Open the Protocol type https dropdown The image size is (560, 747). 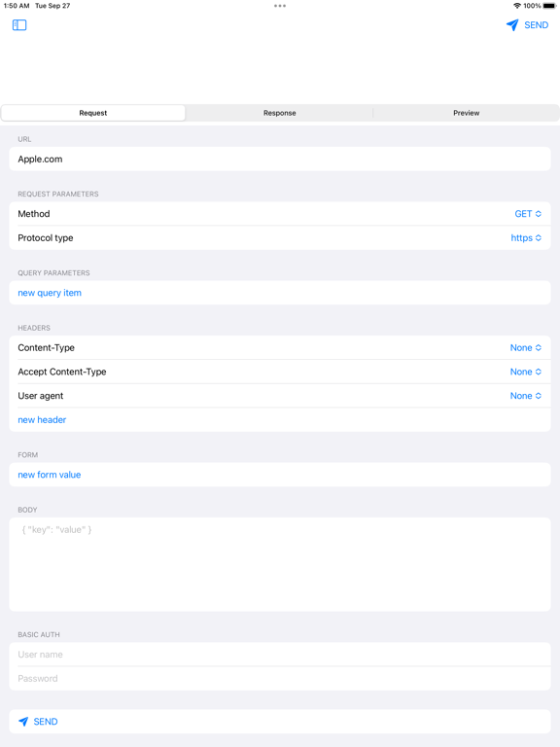pos(526,237)
